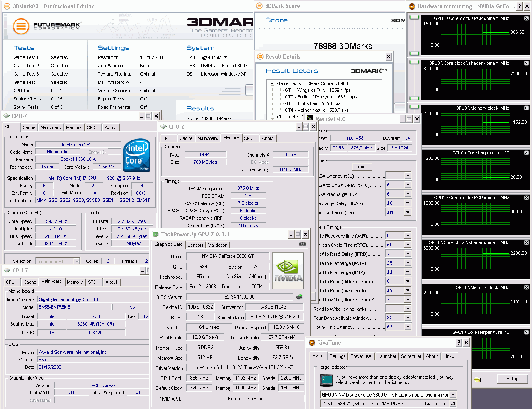Click the slider handle beside GPU0 Memory clock graph

414,107
